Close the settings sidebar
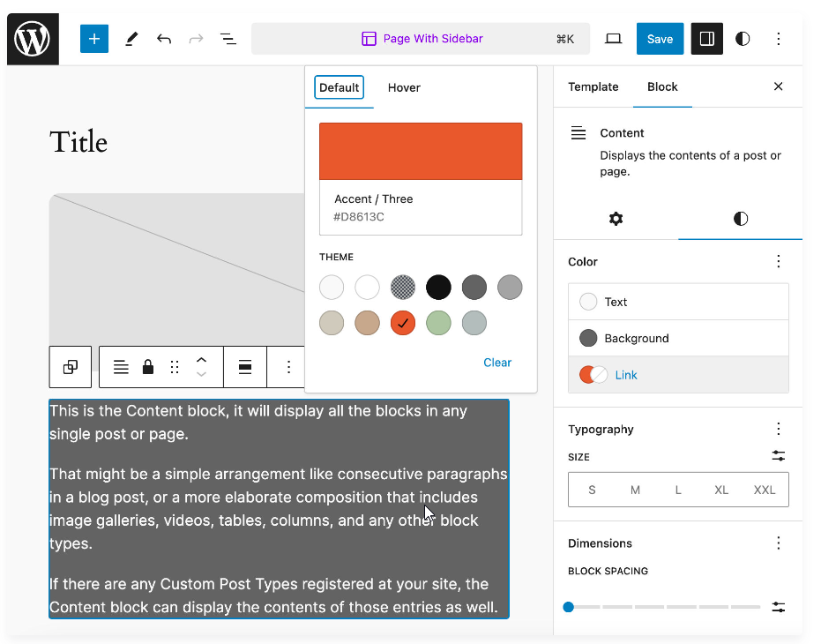This screenshot has width=821, height=644. pos(778,86)
